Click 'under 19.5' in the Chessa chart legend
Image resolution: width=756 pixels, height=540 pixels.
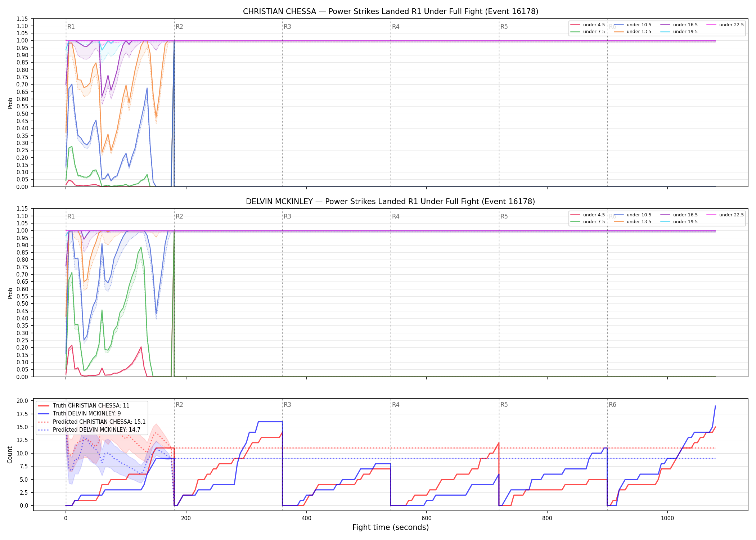679,32
